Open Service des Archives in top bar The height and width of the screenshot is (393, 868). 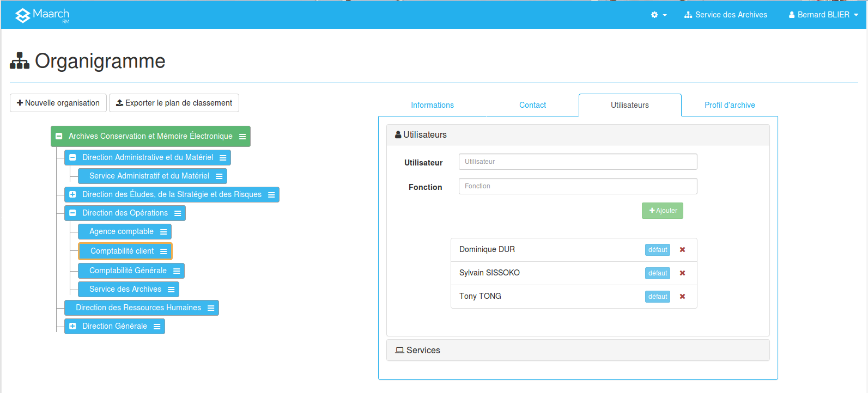(x=725, y=15)
